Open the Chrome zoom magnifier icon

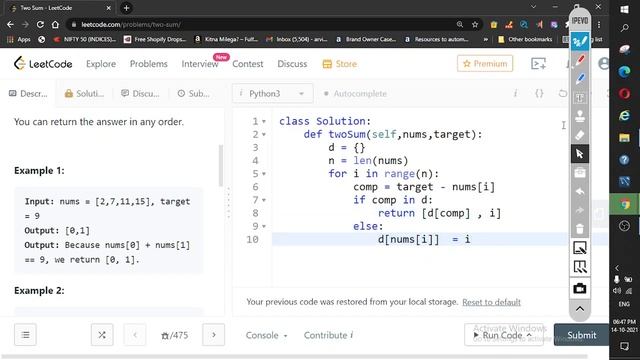(460, 24)
